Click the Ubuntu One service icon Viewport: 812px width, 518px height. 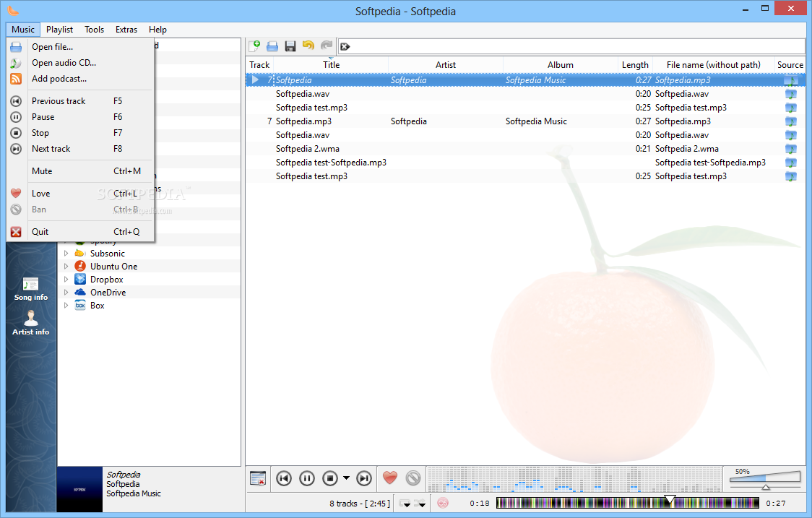point(79,267)
